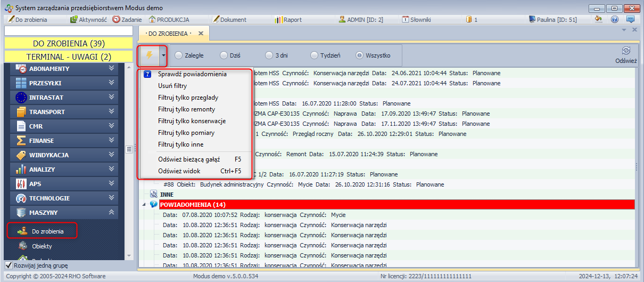Click the Odśwież refresh icon
This screenshot has width=644, height=282.
626,51
